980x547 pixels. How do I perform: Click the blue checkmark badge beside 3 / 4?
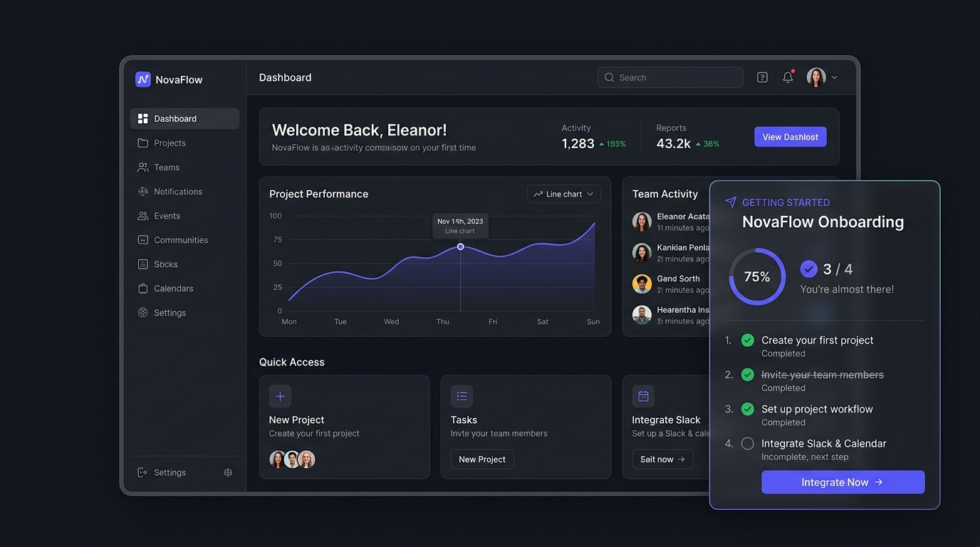pos(808,269)
